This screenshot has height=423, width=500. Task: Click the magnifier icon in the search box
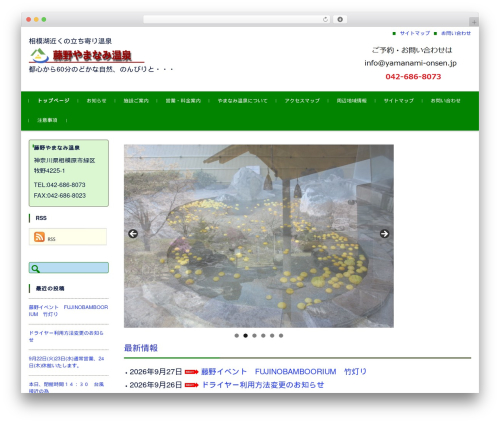35,268
